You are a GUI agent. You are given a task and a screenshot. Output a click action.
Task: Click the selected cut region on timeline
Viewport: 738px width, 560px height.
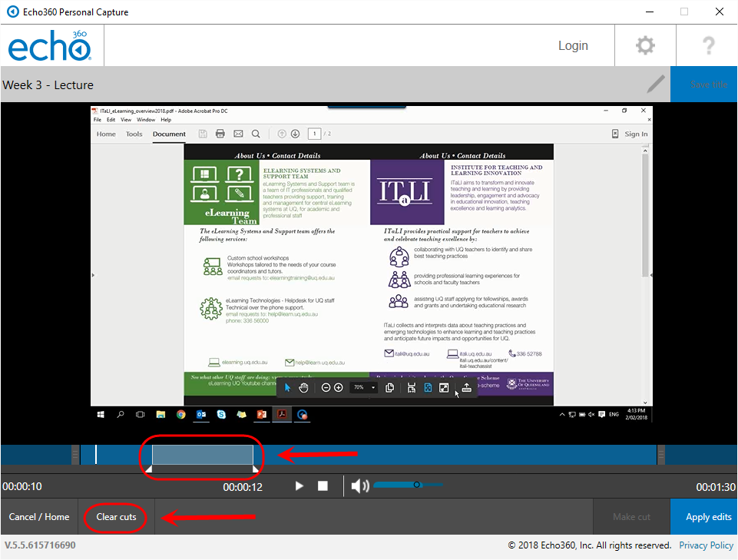pyautogui.click(x=202, y=455)
